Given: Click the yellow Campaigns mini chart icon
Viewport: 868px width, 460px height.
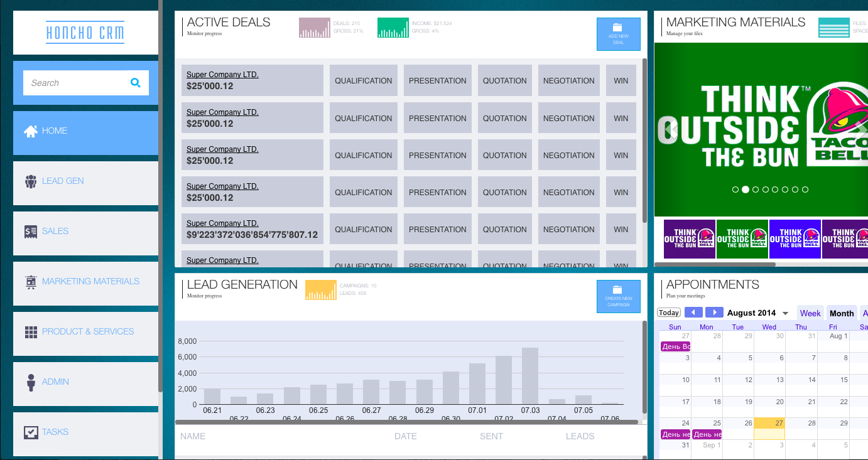Looking at the screenshot, I should click(321, 290).
